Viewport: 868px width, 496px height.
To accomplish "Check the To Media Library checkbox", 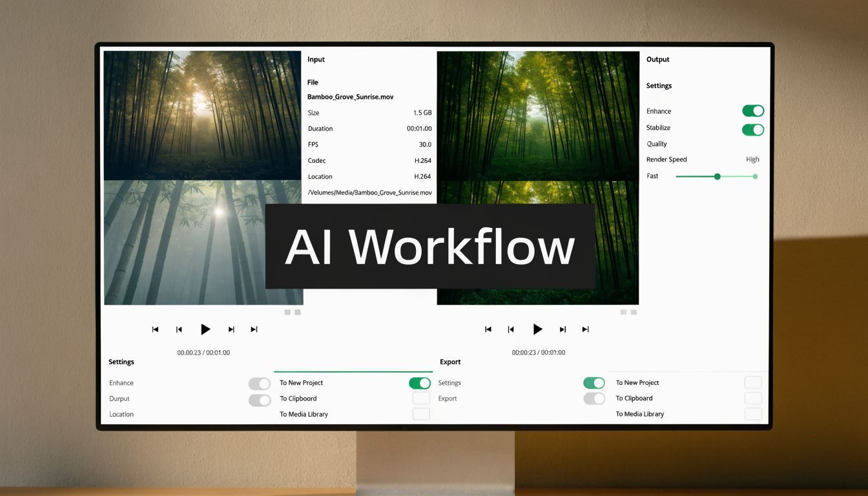I will click(421, 414).
